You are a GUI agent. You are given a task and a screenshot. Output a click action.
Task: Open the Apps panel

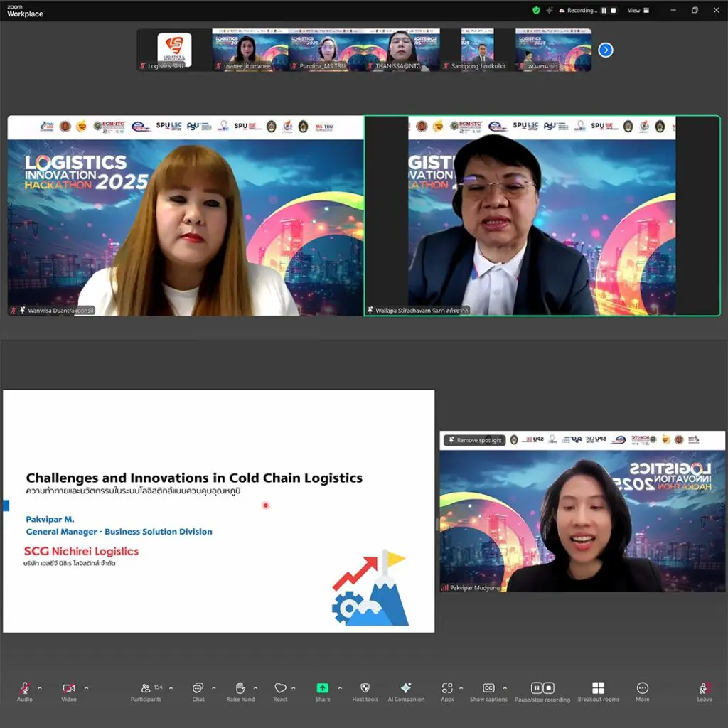(447, 692)
